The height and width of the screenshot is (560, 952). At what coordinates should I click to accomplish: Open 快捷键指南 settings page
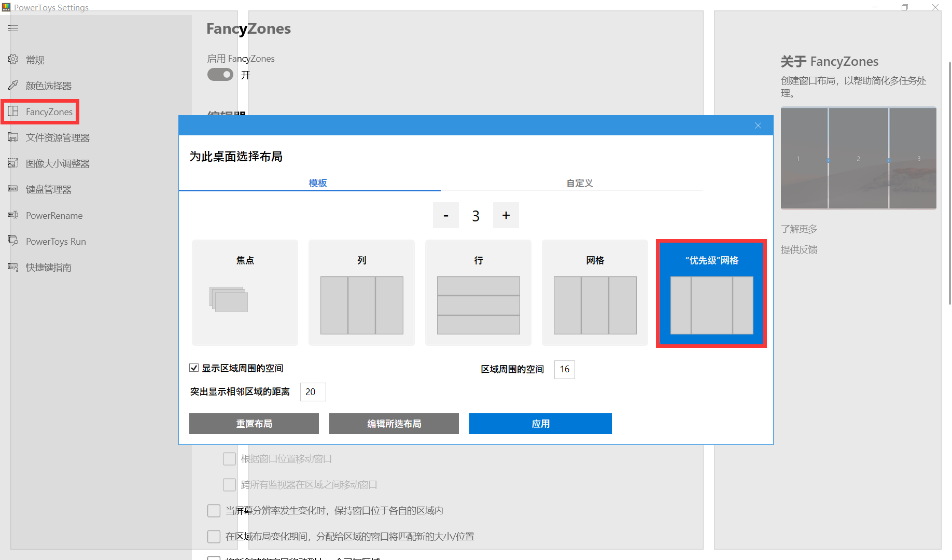click(x=49, y=267)
